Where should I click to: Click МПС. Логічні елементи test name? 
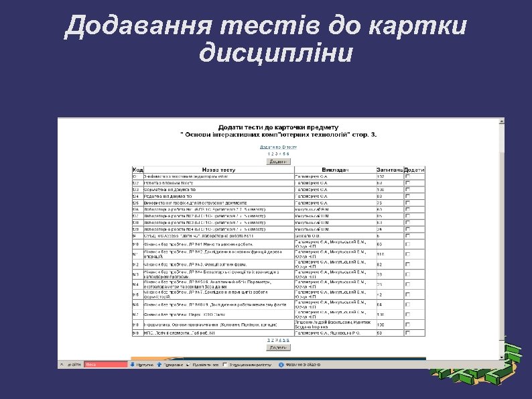(x=180, y=333)
